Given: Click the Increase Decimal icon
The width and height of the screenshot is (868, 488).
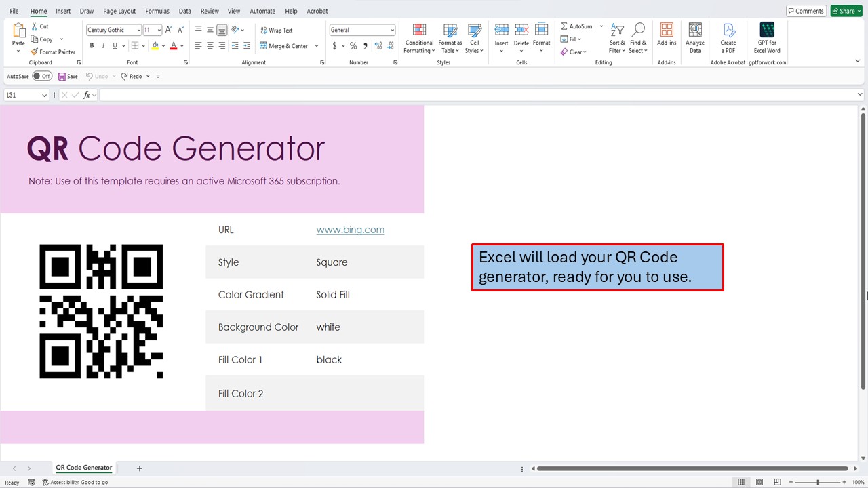Looking at the screenshot, I should pos(378,45).
